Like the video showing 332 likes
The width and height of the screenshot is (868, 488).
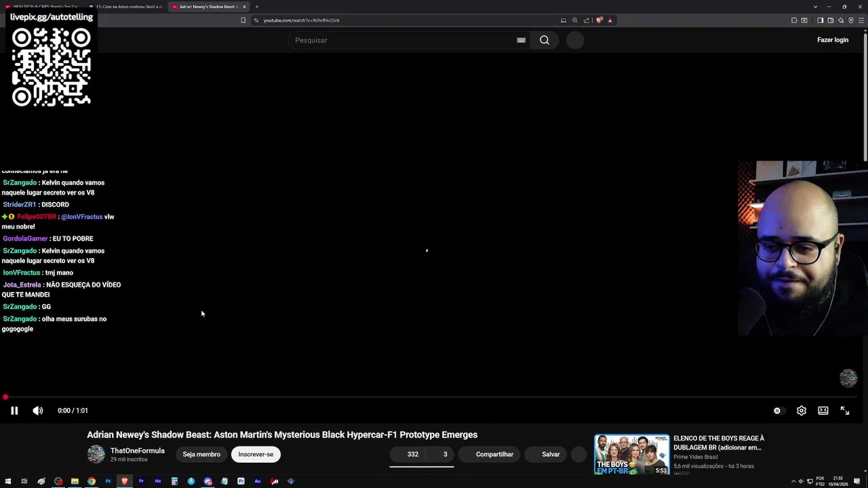click(409, 454)
